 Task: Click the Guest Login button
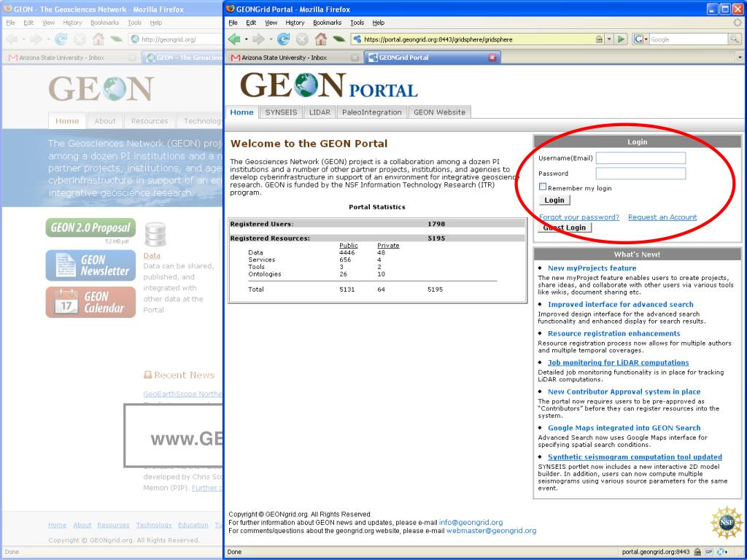(565, 227)
